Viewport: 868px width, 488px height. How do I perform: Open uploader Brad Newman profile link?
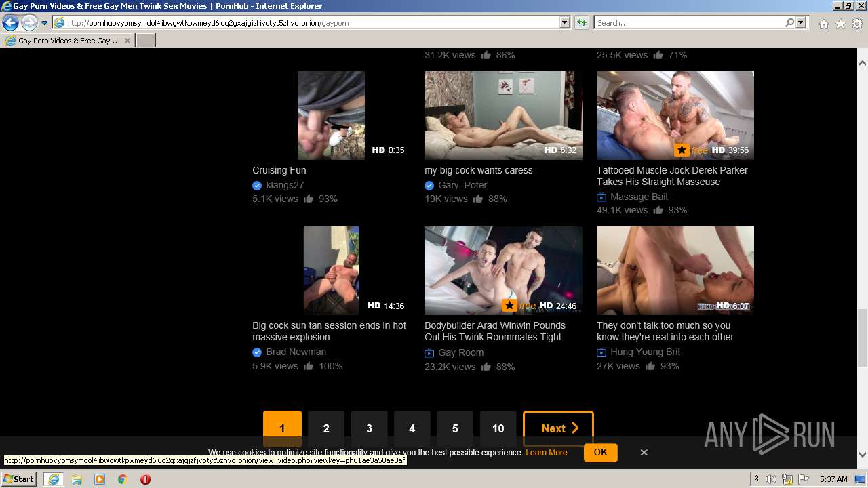pyautogui.click(x=296, y=352)
